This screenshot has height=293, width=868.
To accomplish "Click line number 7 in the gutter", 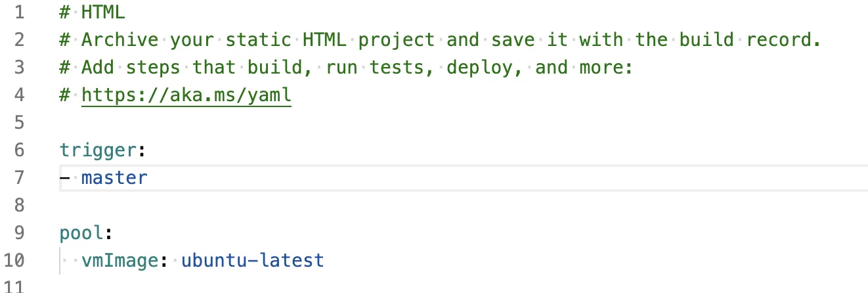I will [18, 177].
